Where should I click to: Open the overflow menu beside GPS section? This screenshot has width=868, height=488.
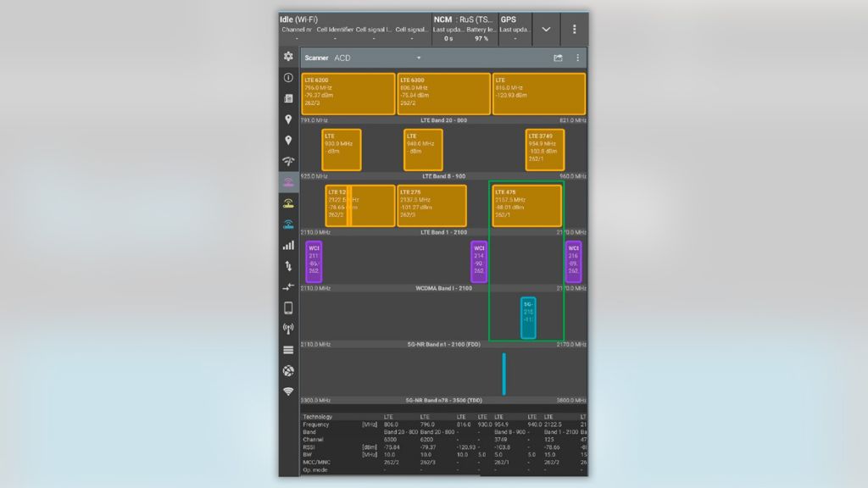(576, 29)
